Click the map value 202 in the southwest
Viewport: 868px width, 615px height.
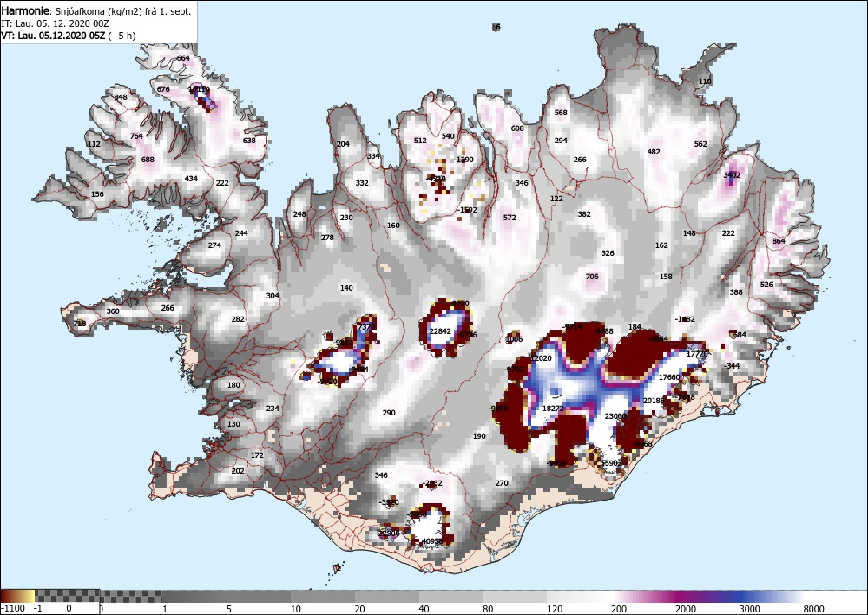238,471
